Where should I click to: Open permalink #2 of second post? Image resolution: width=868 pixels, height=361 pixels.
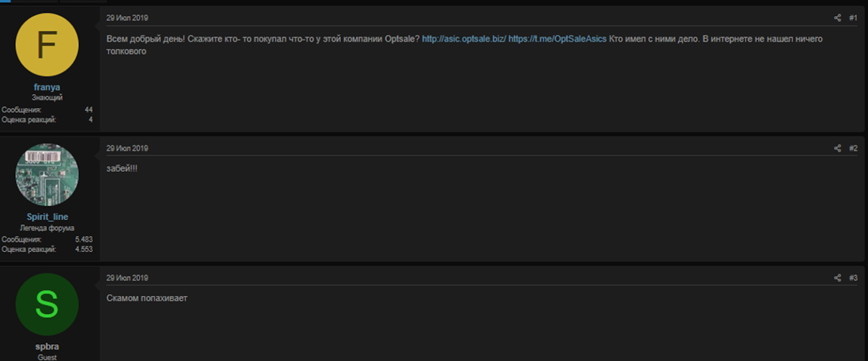(853, 148)
